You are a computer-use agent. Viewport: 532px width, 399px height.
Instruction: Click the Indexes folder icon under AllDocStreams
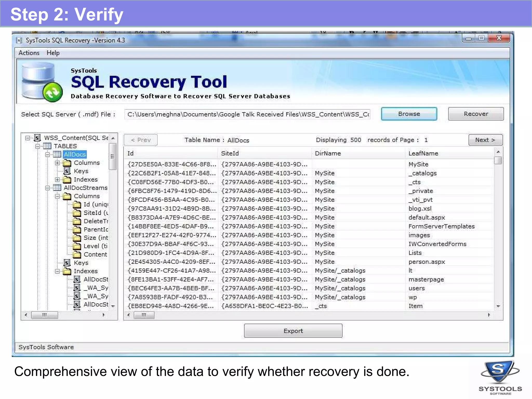(x=67, y=271)
